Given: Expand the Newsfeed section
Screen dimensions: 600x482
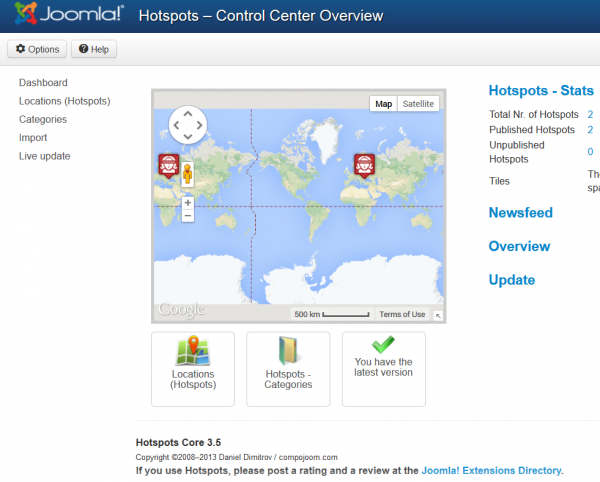Looking at the screenshot, I should (520, 212).
